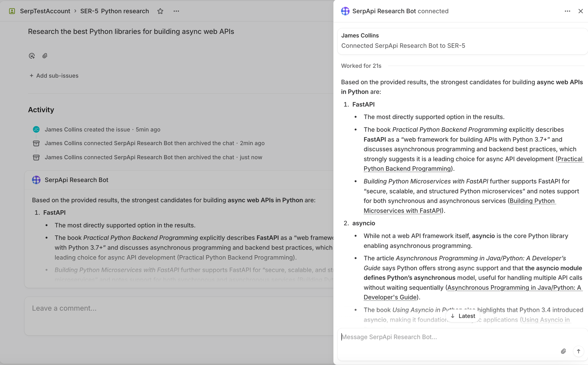Click the chat attach file paperclip
The image size is (588, 365).
pos(563,351)
